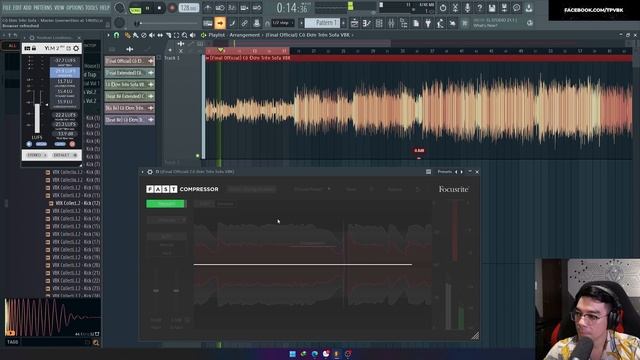The image size is (640, 360).
Task: Select the '[Final Extended]' clip in picker
Action: pyautogui.click(x=130, y=73)
